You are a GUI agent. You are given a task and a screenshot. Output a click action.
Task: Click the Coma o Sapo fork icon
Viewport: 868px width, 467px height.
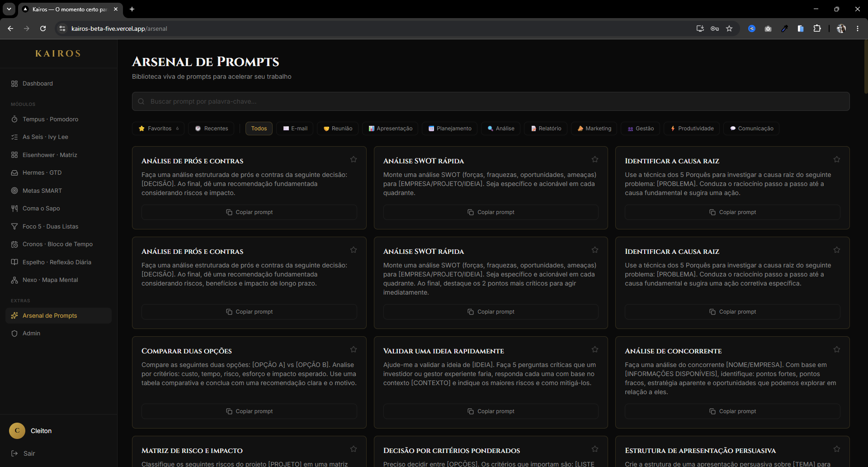point(14,209)
